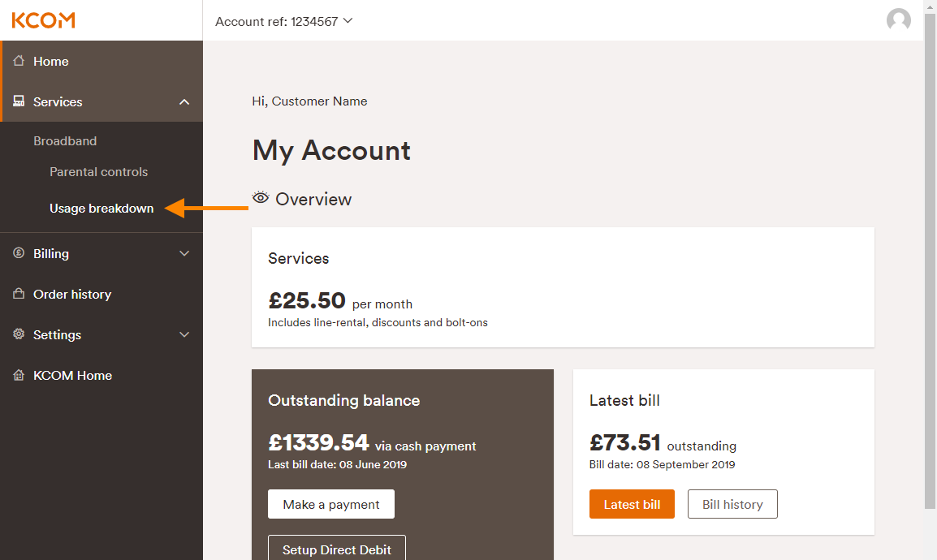937x560 pixels.
Task: Click the Bill history button
Action: 732,504
